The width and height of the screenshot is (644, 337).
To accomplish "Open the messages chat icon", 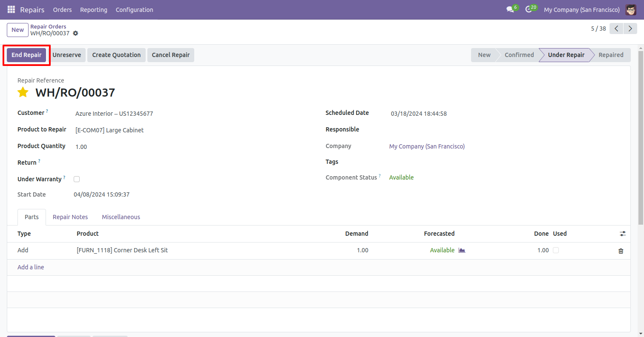I will (x=510, y=9).
